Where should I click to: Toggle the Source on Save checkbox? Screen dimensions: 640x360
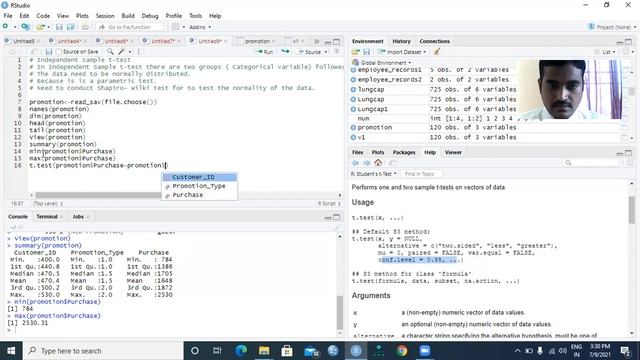coord(59,52)
